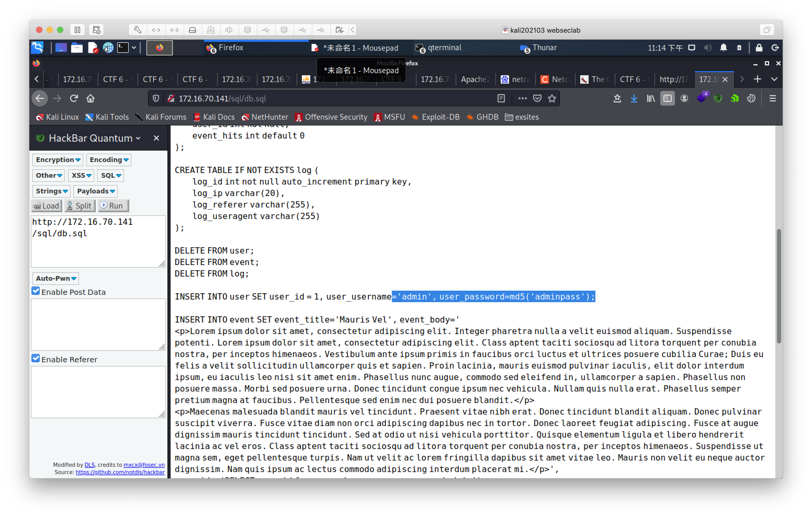Open the Kali Tools bookmark
This screenshot has height=517, width=812.
click(x=107, y=117)
